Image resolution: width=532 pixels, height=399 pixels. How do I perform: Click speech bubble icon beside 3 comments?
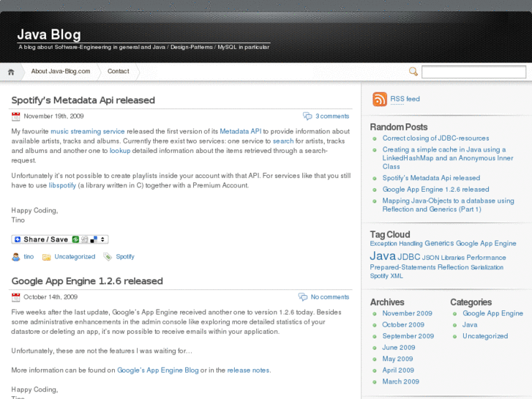tap(307, 116)
